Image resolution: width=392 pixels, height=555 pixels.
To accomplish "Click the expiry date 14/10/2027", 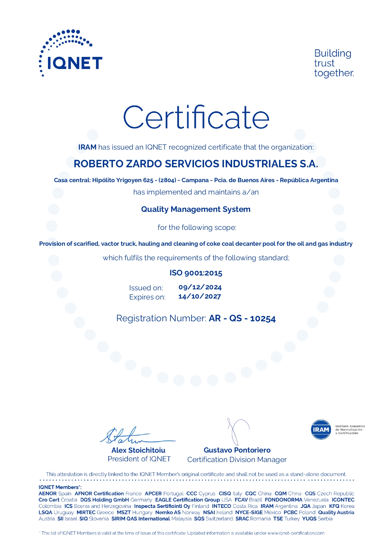I will [200, 297].
